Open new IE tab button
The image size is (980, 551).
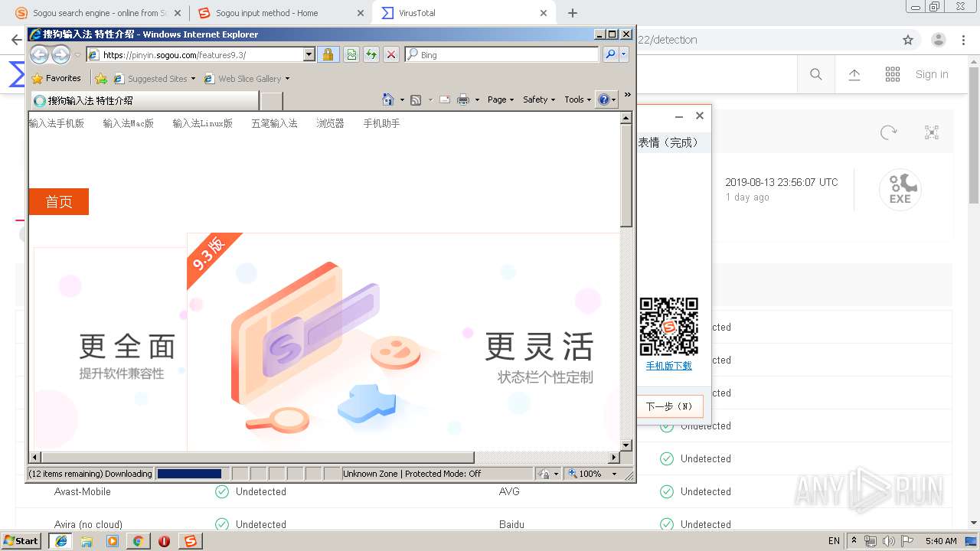point(272,100)
